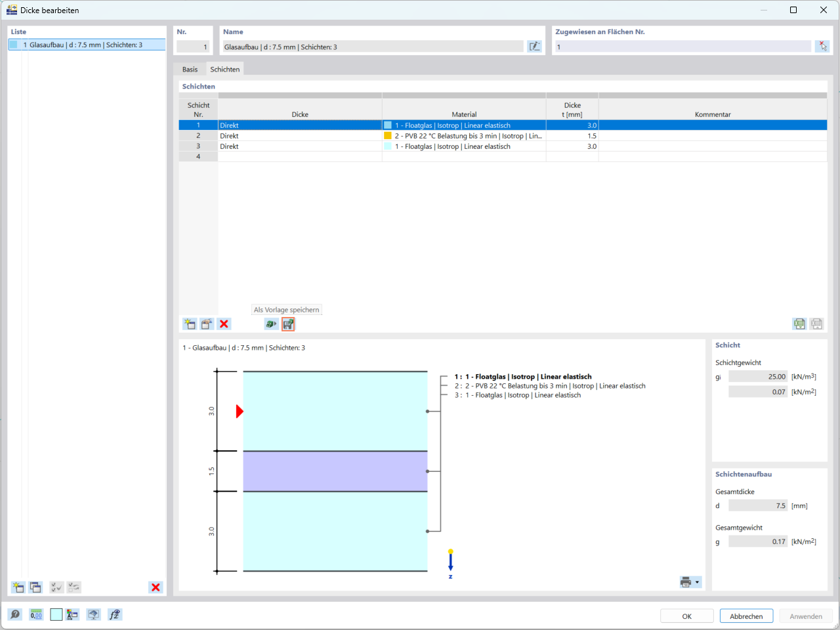Click the Als Vorlage speichern button
The height and width of the screenshot is (630, 840).
click(x=286, y=309)
